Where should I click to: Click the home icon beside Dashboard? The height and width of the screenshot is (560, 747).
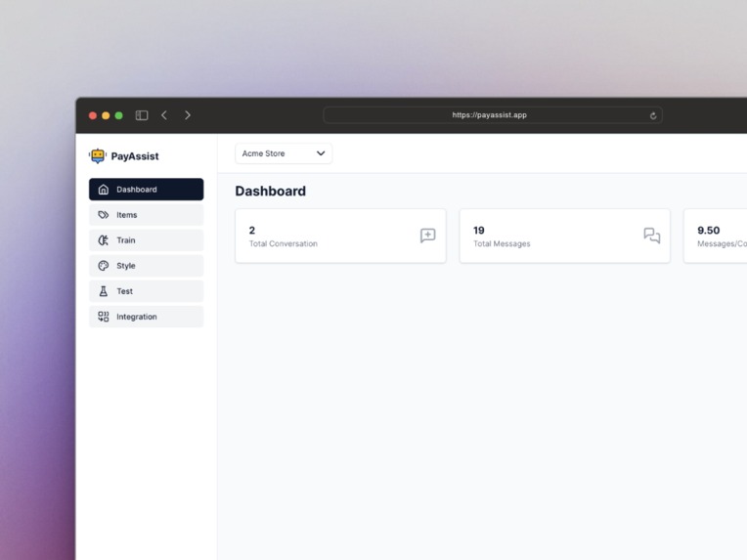104,190
